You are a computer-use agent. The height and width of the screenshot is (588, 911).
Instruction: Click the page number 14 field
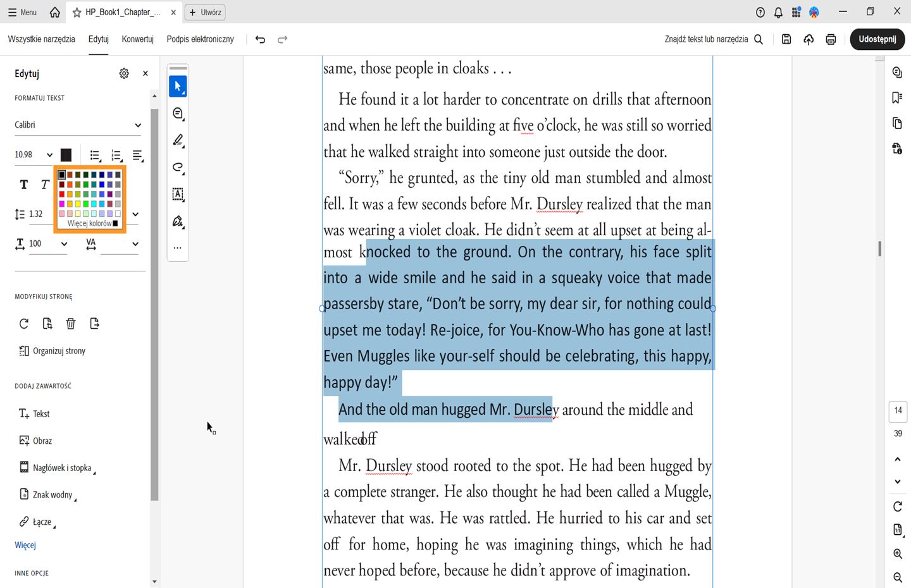898,411
